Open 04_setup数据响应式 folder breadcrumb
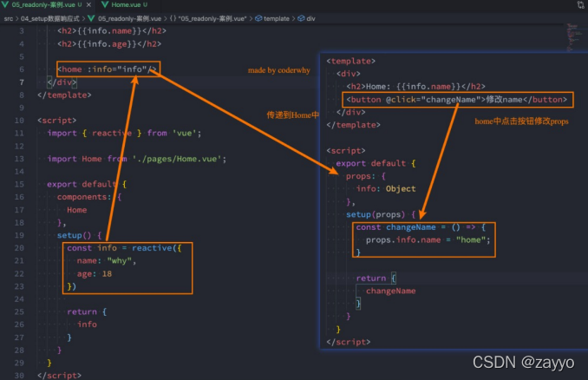 pos(50,18)
